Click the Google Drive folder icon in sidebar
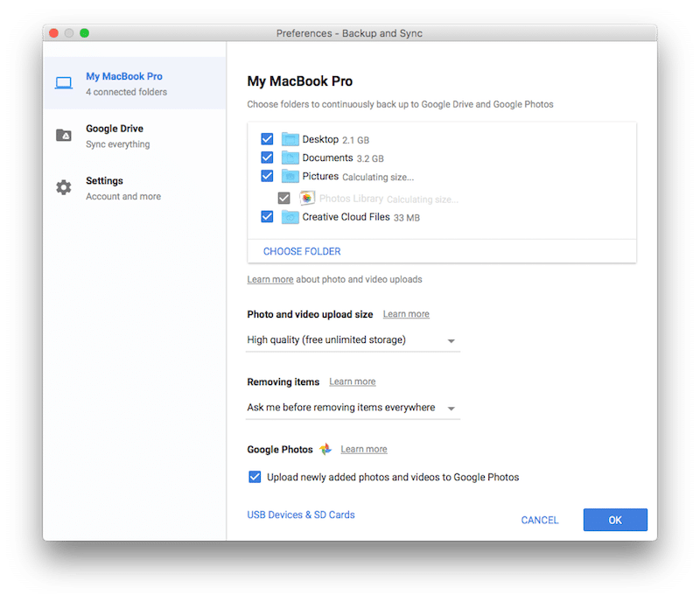Screen dimensions: 700x602 pos(64,136)
